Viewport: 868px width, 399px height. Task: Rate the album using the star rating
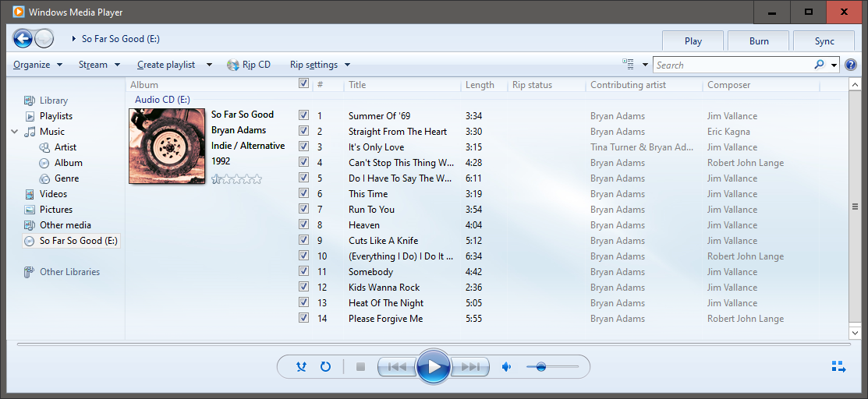click(x=236, y=178)
